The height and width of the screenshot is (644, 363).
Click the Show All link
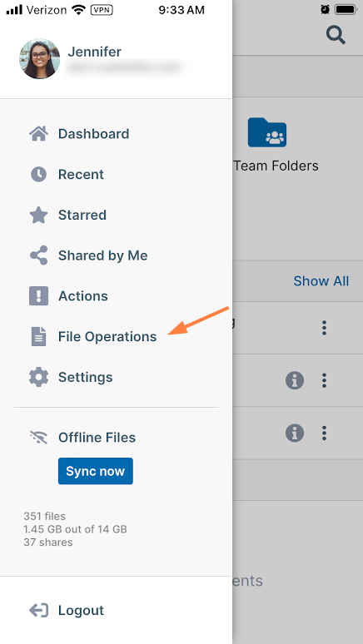321,281
